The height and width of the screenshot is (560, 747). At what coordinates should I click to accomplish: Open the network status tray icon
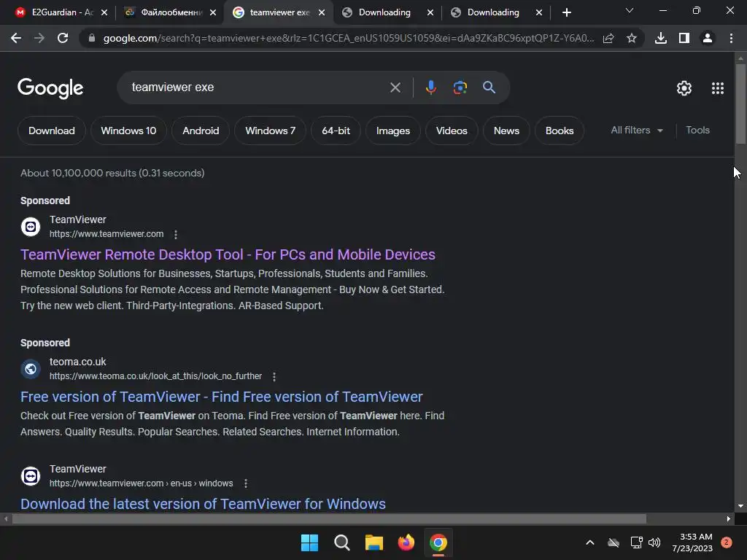636,542
